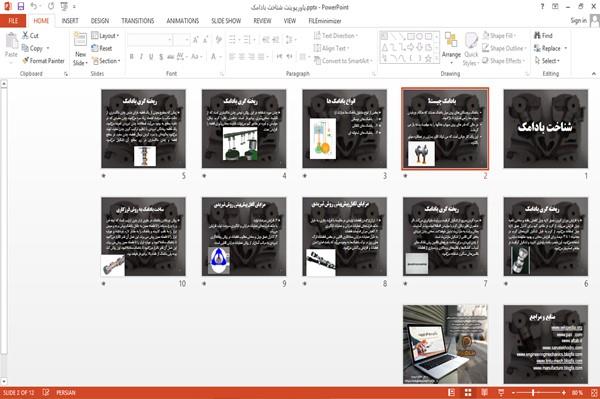This screenshot has width=600, height=399.
Task: Open the Select dropdown
Action: pos(547,60)
